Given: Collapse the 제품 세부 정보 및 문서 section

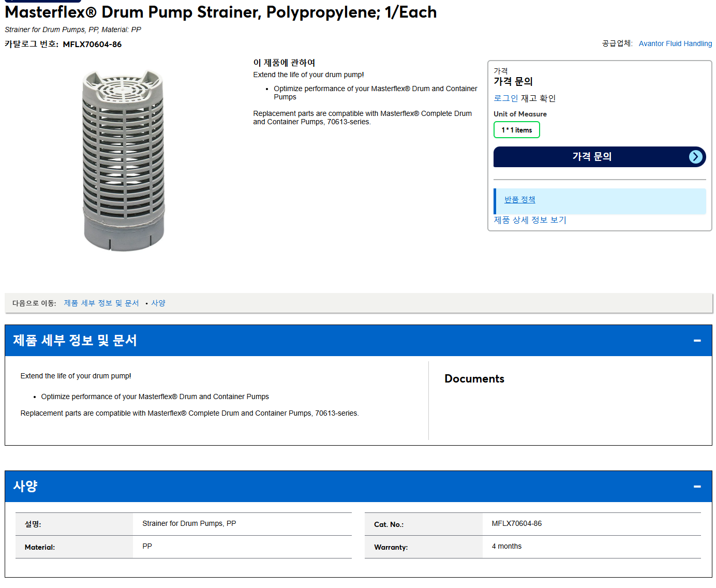Looking at the screenshot, I should pyautogui.click(x=697, y=341).
